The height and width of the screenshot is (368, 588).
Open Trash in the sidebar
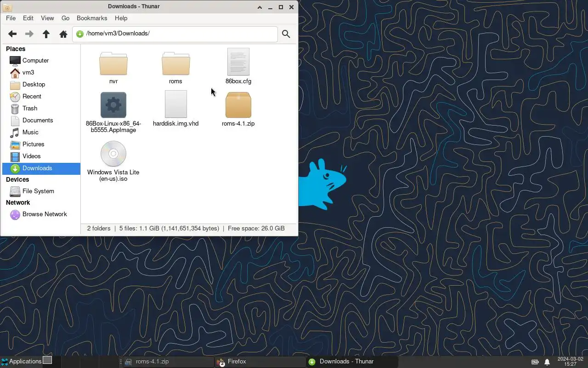[x=41, y=108]
